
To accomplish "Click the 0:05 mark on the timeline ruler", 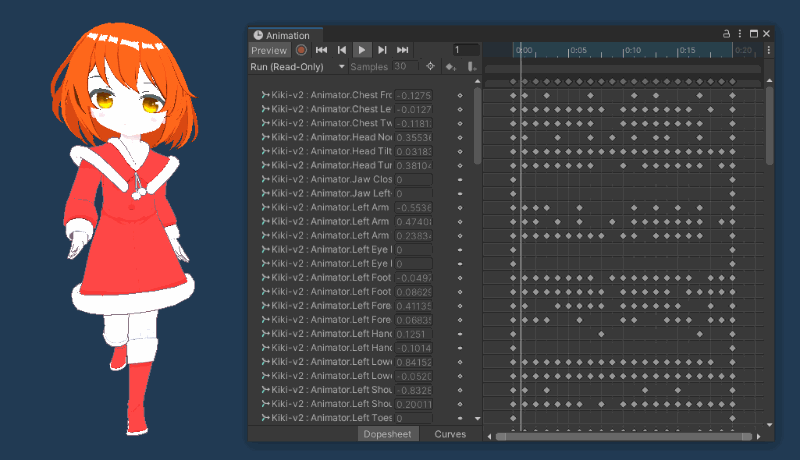I will [x=578, y=50].
